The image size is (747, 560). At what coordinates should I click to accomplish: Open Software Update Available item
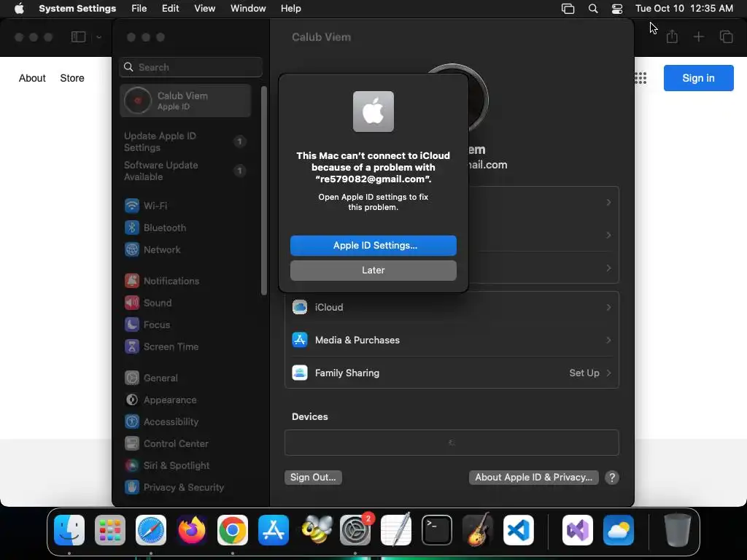pyautogui.click(x=185, y=171)
